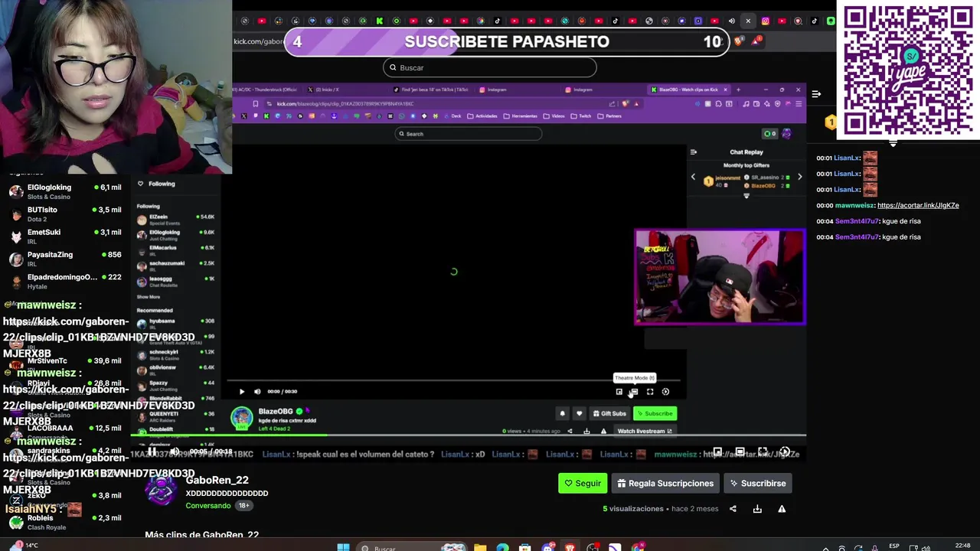Image resolution: width=980 pixels, height=551 pixels.
Task: Open BUTIsito Dota 2 channel
Action: (65, 214)
